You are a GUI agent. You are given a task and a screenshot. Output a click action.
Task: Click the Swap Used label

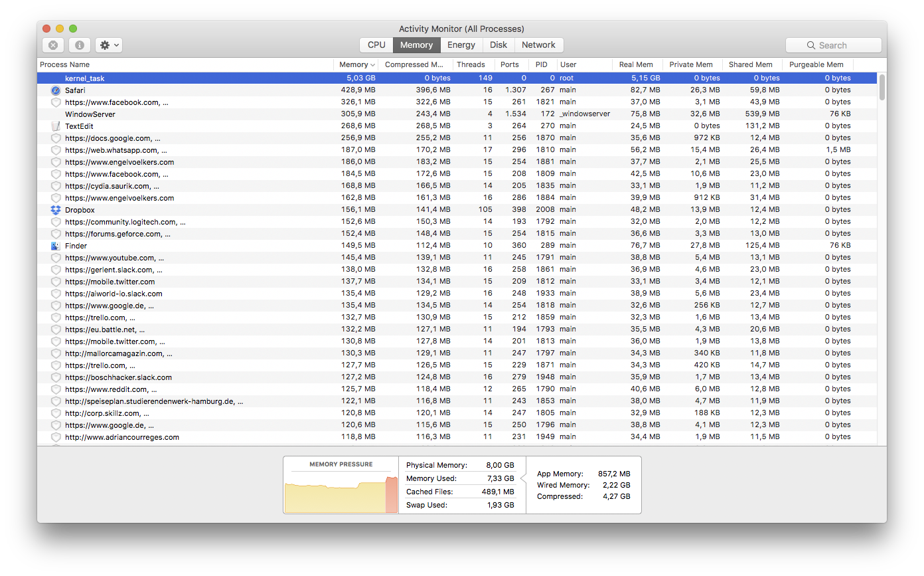[427, 505]
